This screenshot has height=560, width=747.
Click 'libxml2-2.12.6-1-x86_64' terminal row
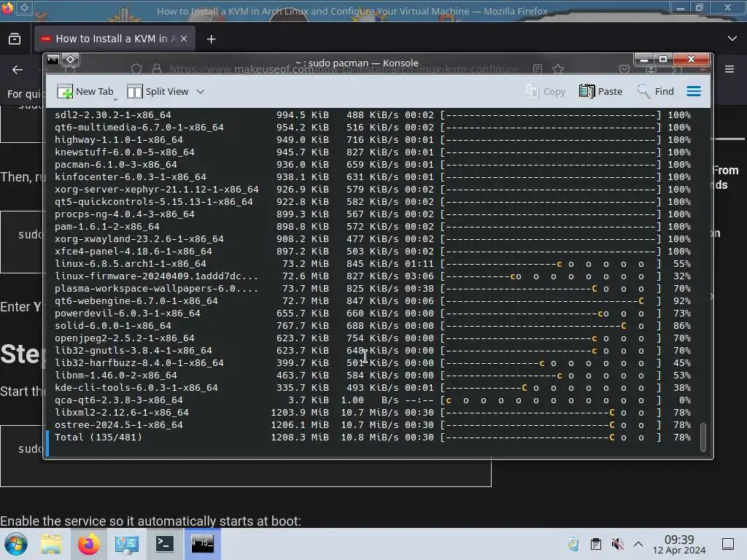pyautogui.click(x=373, y=413)
